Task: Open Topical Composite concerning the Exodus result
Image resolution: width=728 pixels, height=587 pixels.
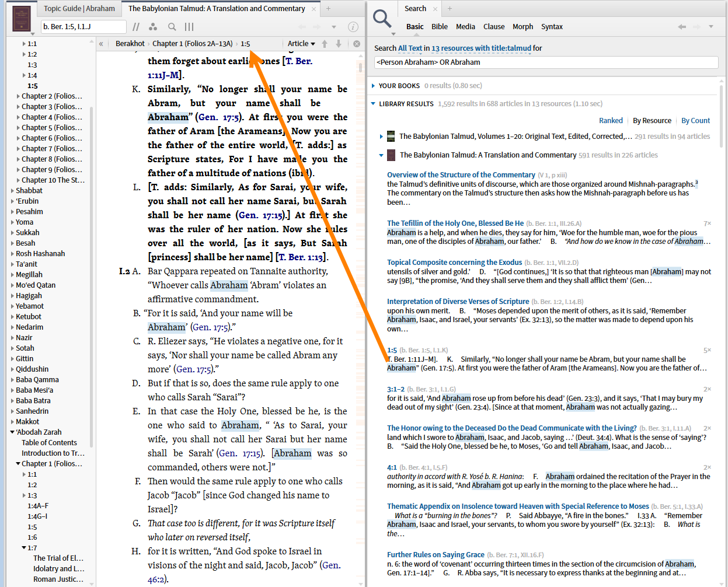Action: 454,263
